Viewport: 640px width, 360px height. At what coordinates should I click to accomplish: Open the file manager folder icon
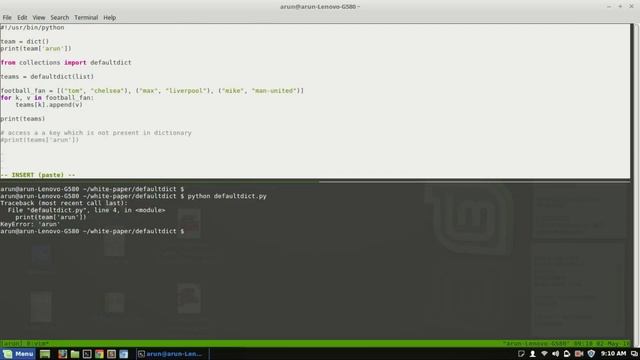coord(75,354)
